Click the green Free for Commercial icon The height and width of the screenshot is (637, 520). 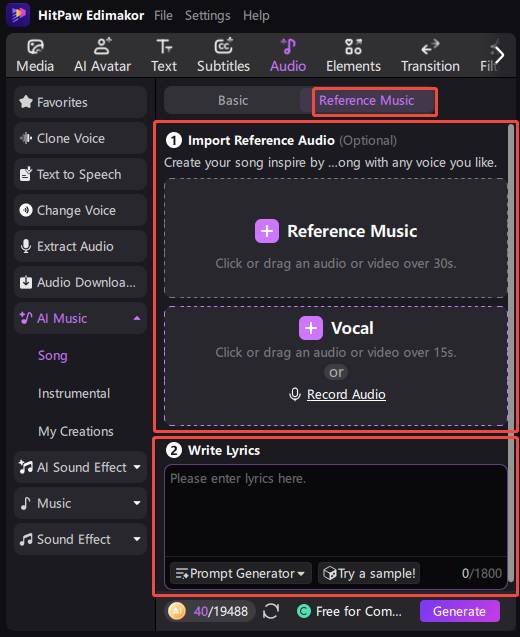[303, 611]
